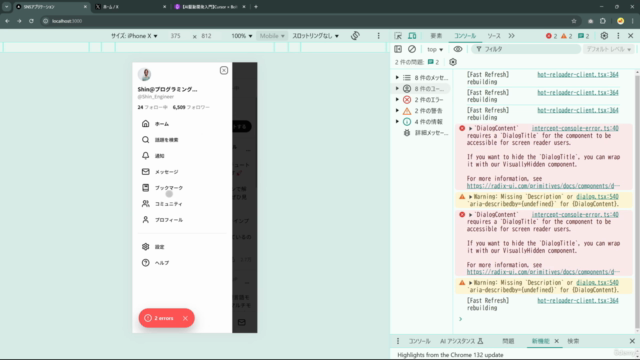Click the bell notification icon
640x360 pixels.
click(x=145, y=156)
